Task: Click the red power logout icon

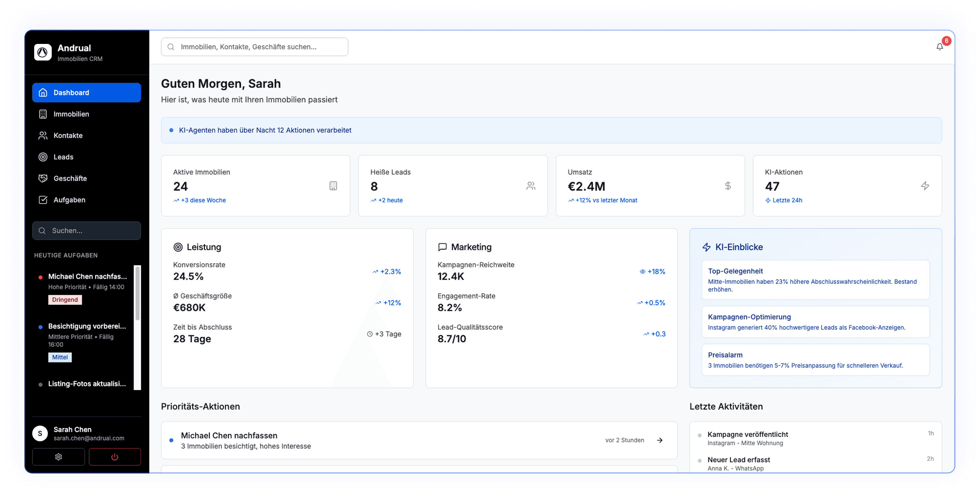Action: click(x=115, y=457)
